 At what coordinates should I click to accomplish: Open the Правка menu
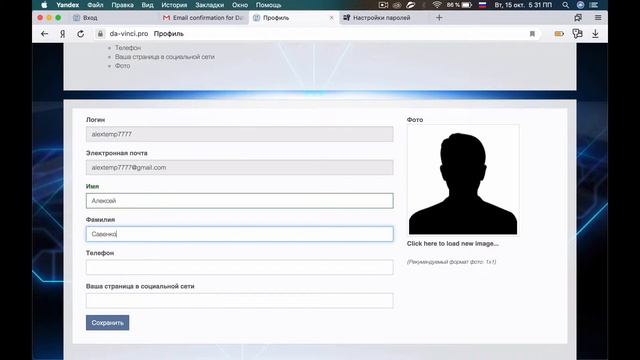[122, 5]
